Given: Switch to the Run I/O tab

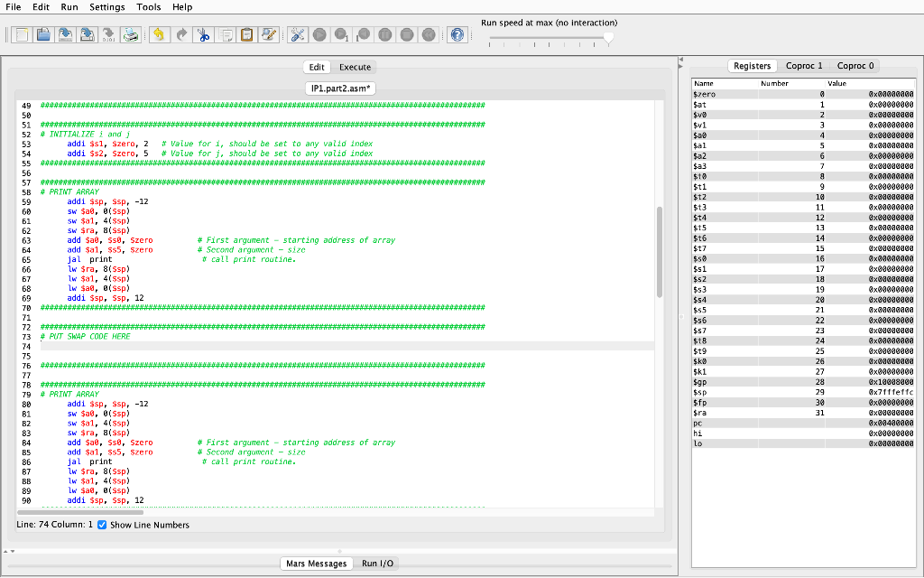Looking at the screenshot, I should coord(376,563).
